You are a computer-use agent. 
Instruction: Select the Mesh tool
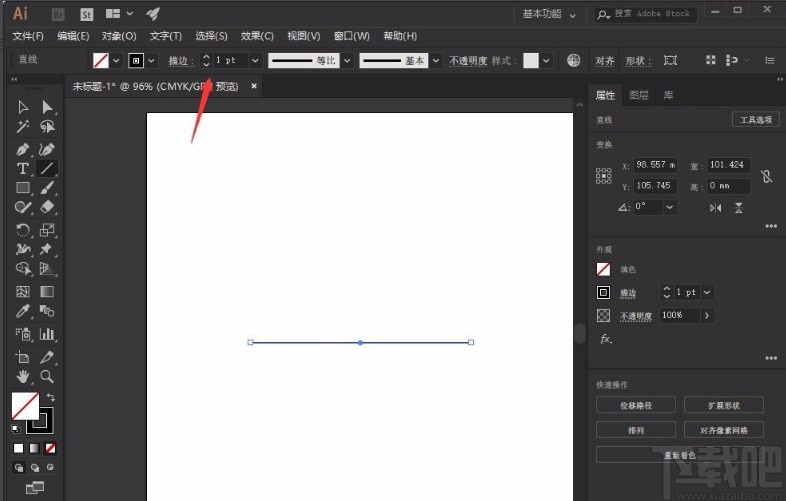23,292
